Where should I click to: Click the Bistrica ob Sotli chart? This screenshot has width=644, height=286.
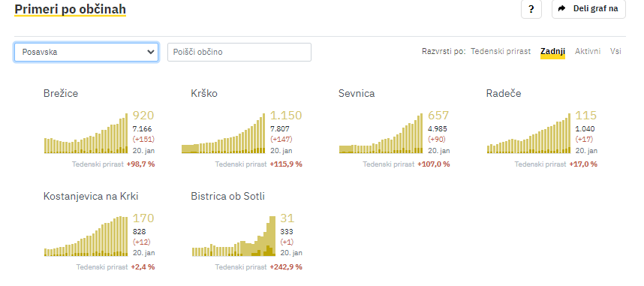[x=233, y=236]
